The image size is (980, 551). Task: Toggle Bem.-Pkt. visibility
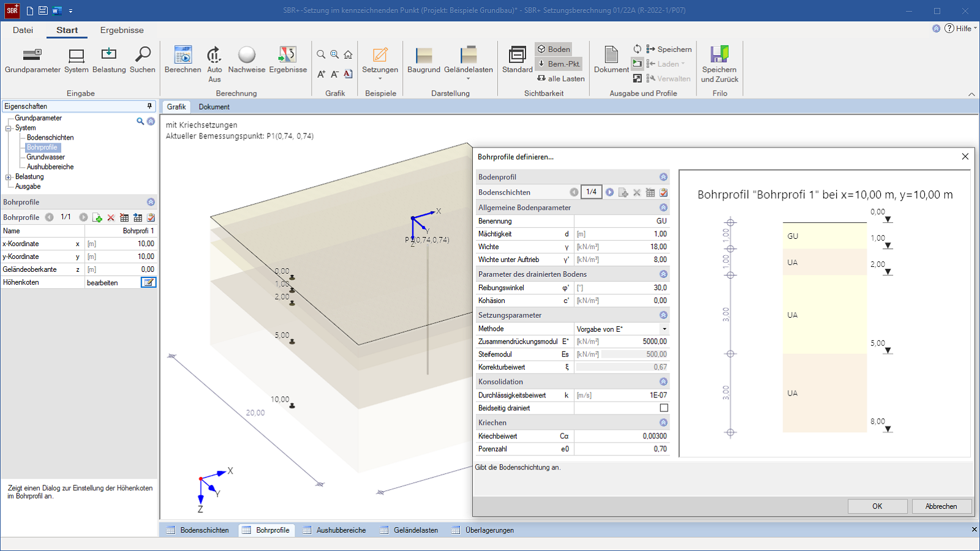point(559,64)
